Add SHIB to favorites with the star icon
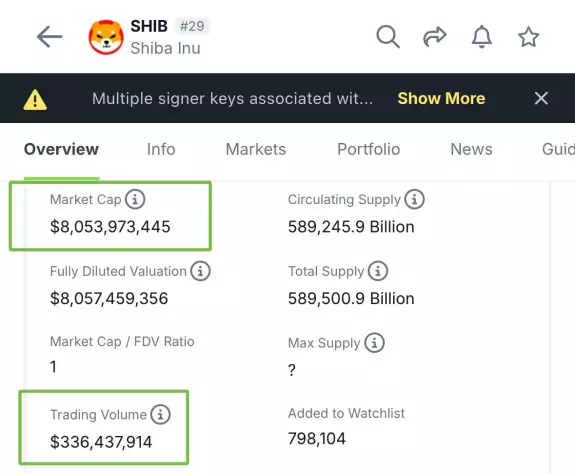The height and width of the screenshot is (473, 575). pos(528,37)
